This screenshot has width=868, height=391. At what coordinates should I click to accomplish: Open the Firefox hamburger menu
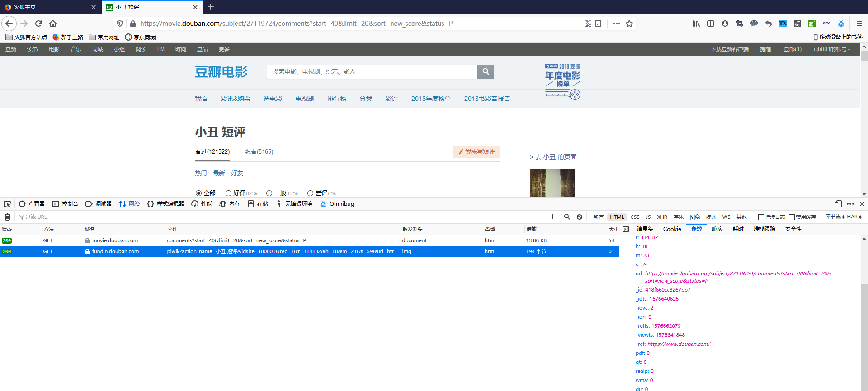[x=859, y=24]
